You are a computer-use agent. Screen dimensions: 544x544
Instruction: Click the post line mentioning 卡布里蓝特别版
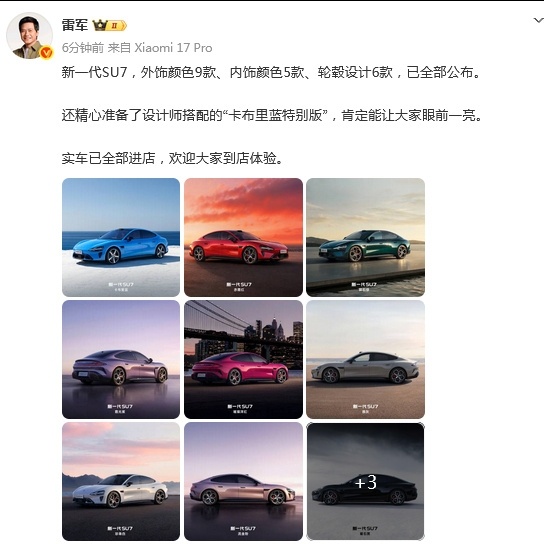point(272,116)
